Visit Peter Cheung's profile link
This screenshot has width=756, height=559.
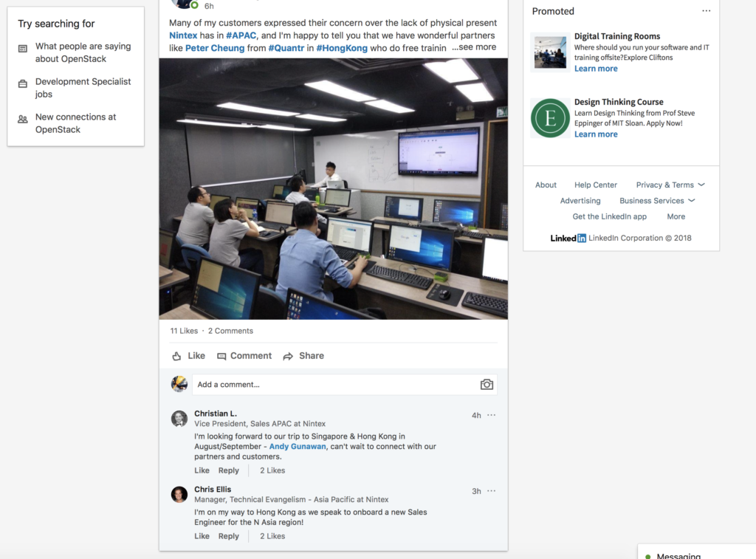coord(215,48)
